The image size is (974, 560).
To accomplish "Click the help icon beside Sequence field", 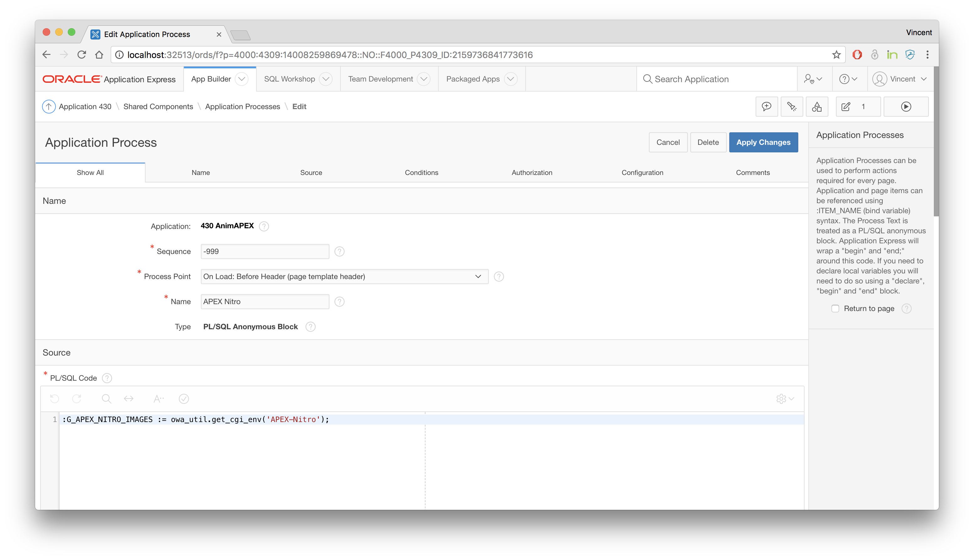I will point(340,251).
